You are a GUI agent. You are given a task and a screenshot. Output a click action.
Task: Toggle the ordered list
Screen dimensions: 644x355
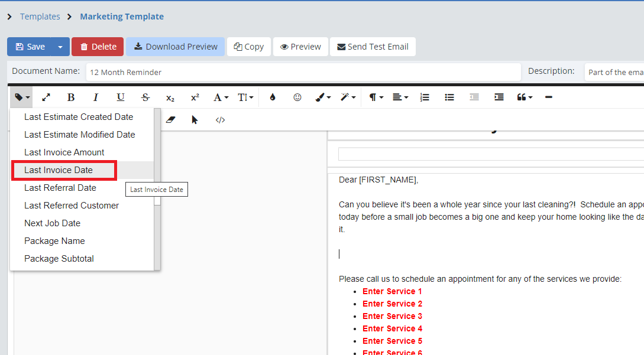(425, 97)
